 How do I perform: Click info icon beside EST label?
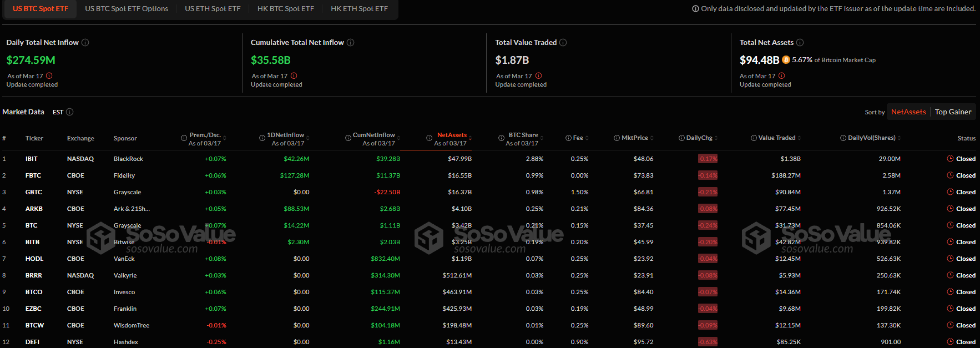click(70, 112)
